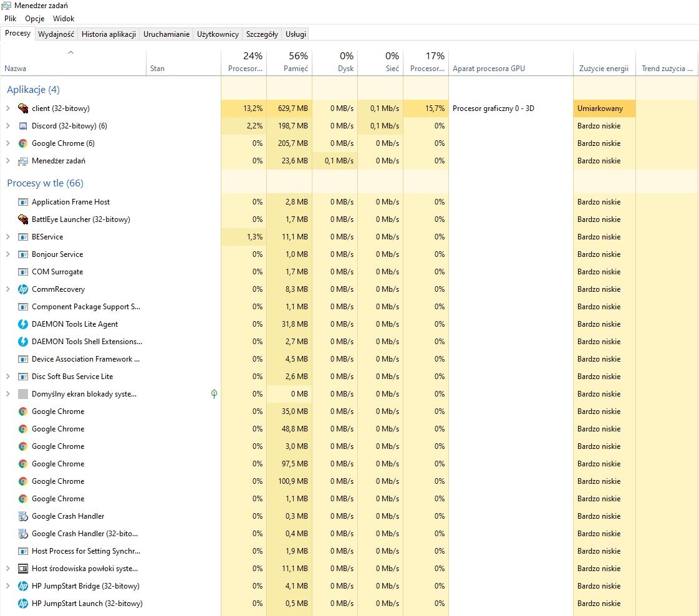Click the DAEMON Tools Lite Agent icon
The width and height of the screenshot is (699, 616).
coord(22,324)
